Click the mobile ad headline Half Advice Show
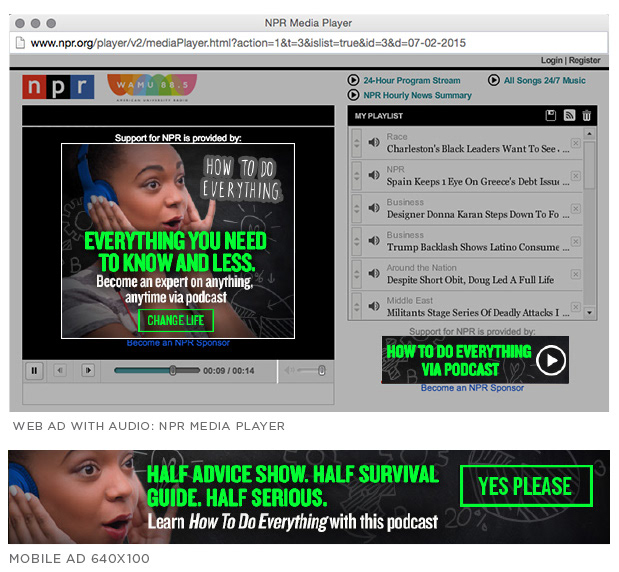The width and height of the screenshot is (619, 572). (x=293, y=486)
